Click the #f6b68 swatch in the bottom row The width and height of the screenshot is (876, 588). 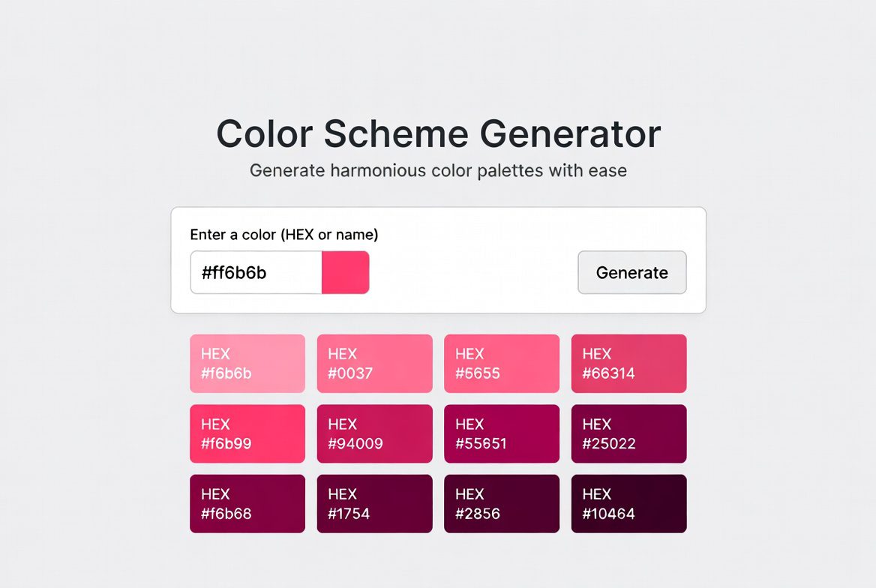click(x=247, y=503)
